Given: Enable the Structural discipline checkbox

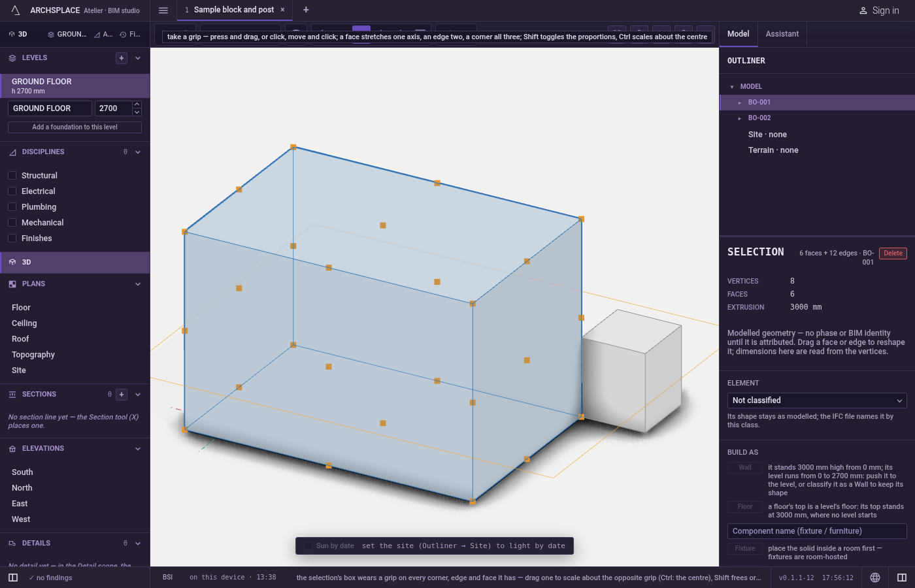Looking at the screenshot, I should pyautogui.click(x=12, y=176).
